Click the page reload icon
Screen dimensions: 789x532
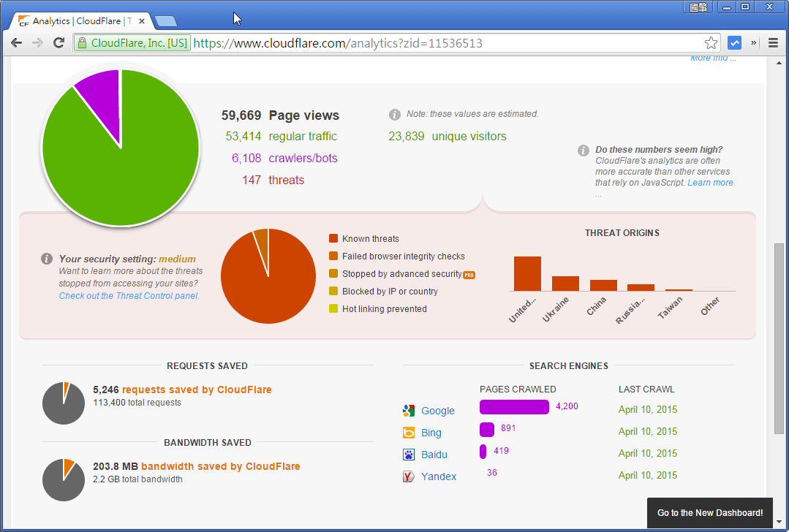pyautogui.click(x=58, y=42)
